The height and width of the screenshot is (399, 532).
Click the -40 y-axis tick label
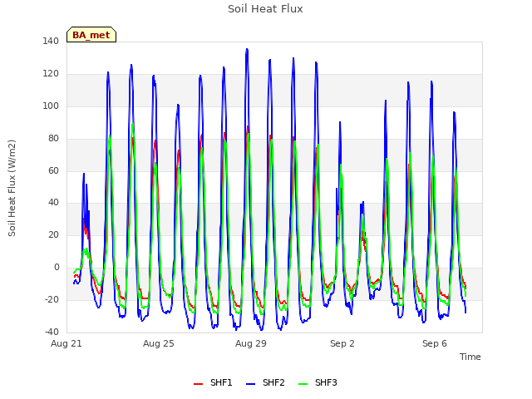click(x=52, y=332)
